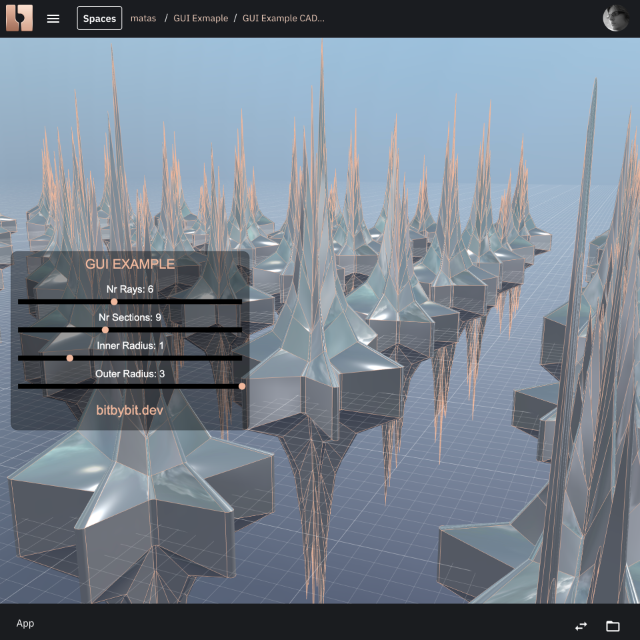Click the Nr Rays: 6 label
The image size is (640, 640).
point(130,289)
